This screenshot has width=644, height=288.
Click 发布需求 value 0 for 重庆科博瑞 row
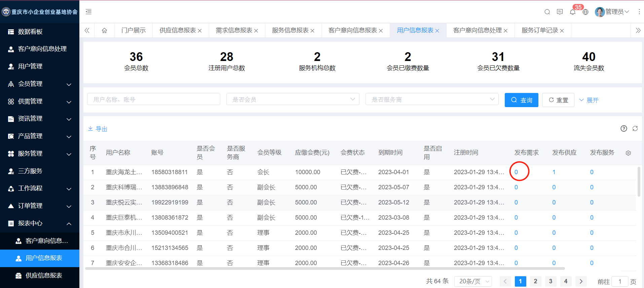coord(516,187)
